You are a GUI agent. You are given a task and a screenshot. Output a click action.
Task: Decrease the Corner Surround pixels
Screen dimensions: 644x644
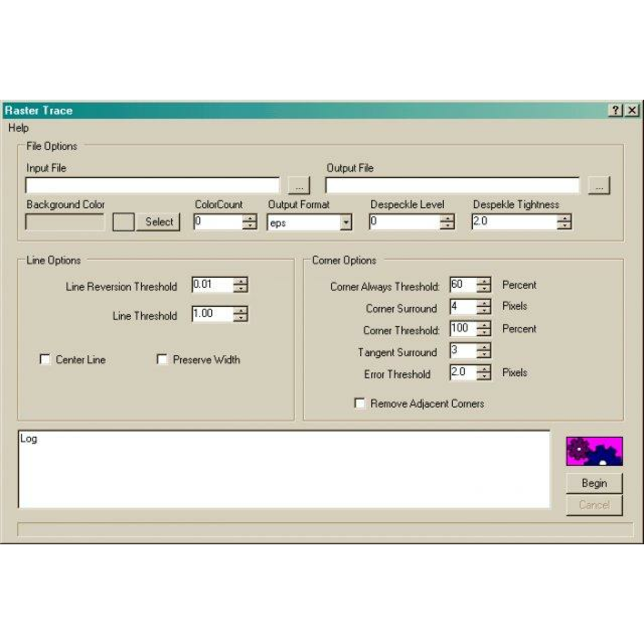(x=484, y=310)
